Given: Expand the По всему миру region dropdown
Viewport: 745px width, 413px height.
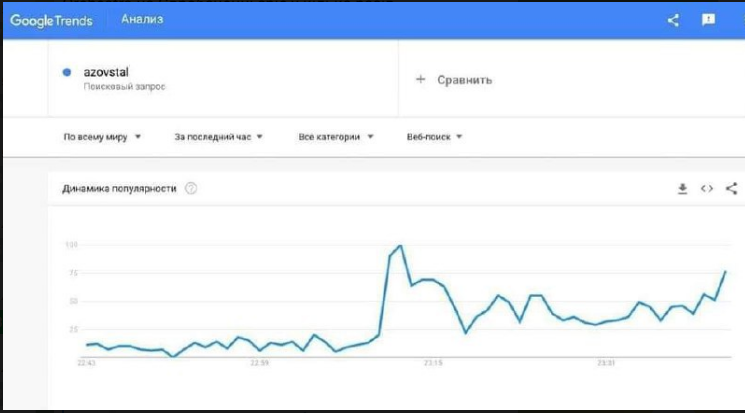Looking at the screenshot, I should 102,137.
